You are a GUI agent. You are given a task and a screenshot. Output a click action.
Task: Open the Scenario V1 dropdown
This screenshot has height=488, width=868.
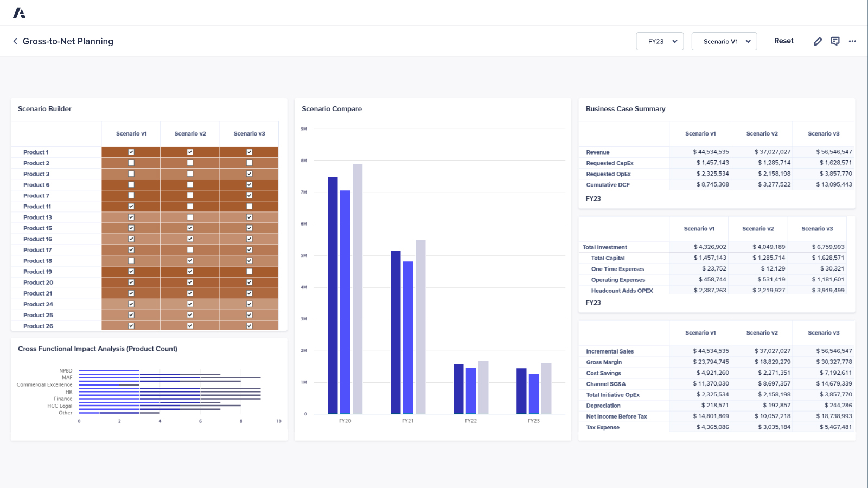coord(724,41)
